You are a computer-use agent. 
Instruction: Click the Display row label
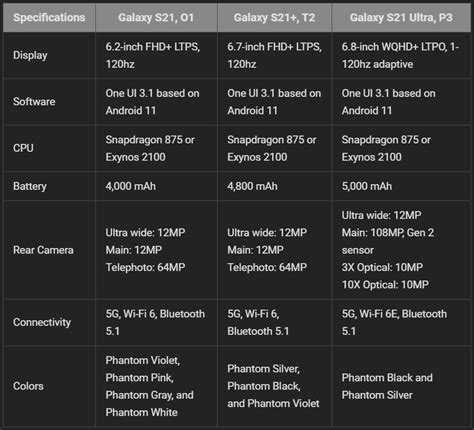pyautogui.click(x=30, y=55)
